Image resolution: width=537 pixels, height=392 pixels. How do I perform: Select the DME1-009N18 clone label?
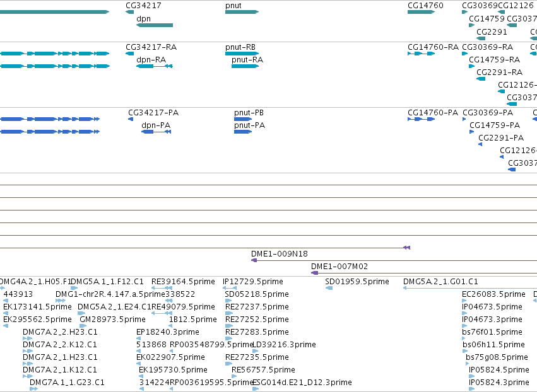click(x=280, y=254)
